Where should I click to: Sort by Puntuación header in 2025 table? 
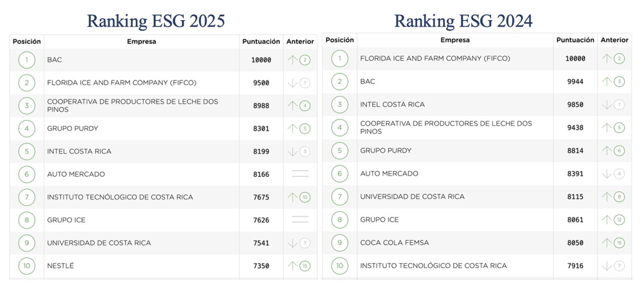click(261, 42)
